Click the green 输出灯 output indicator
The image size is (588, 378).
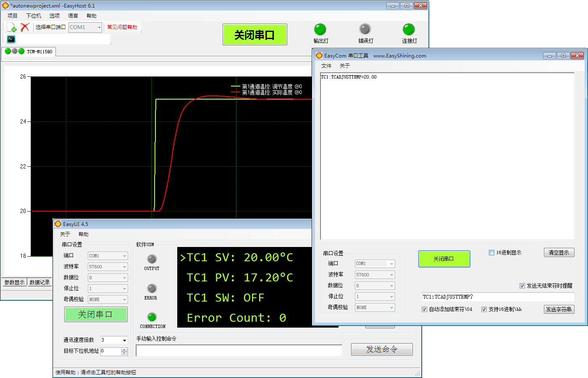[320, 29]
